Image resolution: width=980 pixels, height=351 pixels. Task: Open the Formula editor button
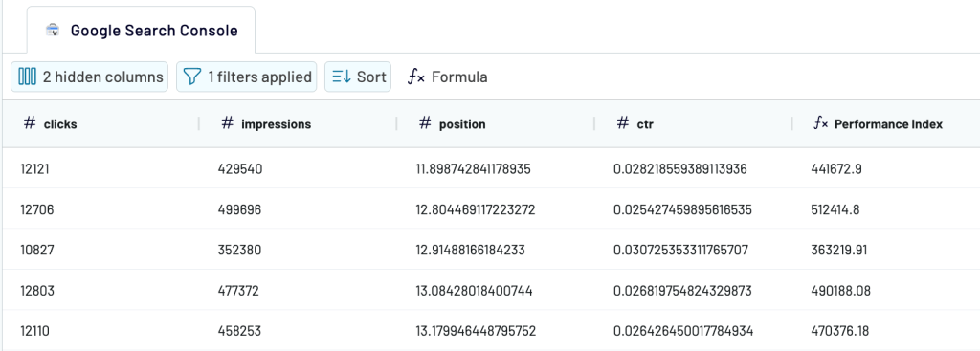[x=448, y=77]
